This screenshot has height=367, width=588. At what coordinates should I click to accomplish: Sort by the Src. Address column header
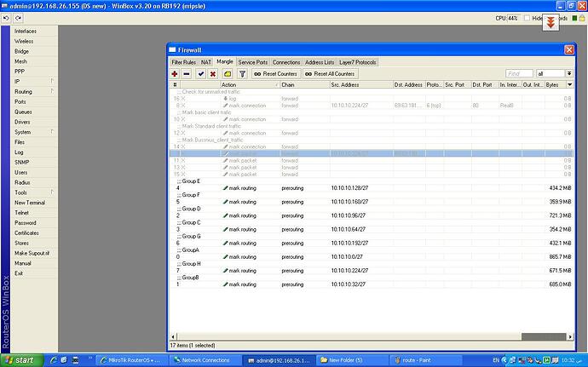[361, 84]
